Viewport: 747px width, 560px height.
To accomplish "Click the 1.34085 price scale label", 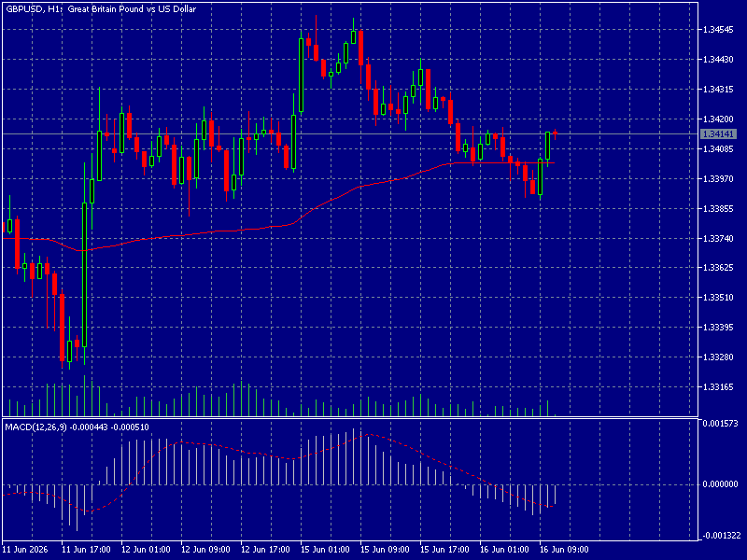I will 718,149.
